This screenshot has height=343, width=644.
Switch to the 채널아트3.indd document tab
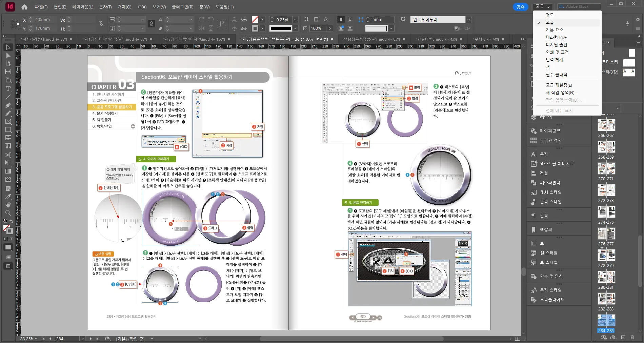click(437, 39)
